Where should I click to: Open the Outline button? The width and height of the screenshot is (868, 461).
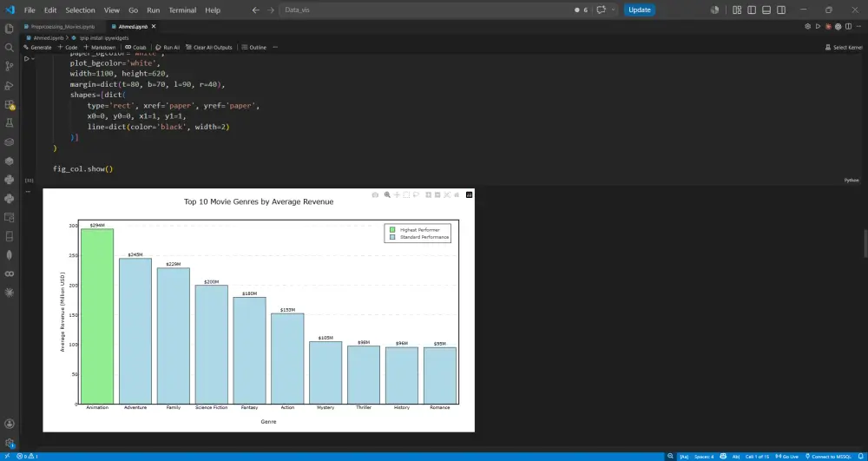point(254,47)
